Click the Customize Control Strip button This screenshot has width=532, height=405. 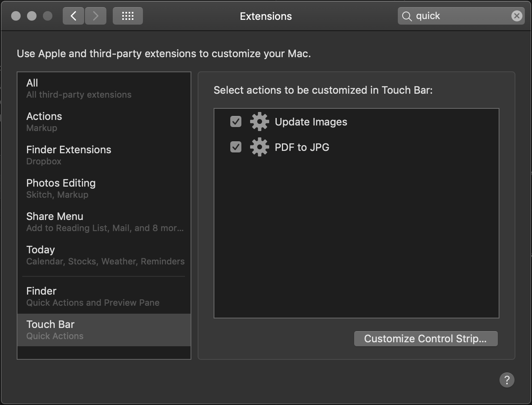tap(426, 339)
